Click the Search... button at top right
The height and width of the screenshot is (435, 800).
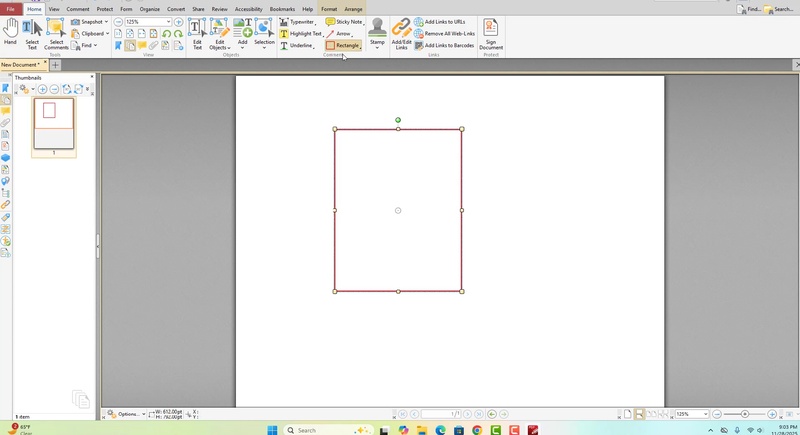pos(779,9)
